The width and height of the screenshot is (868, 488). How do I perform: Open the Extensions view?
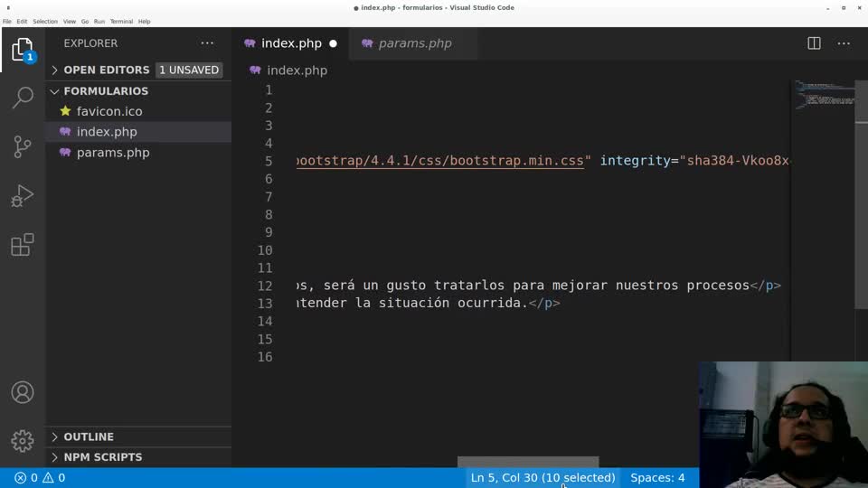coord(22,245)
